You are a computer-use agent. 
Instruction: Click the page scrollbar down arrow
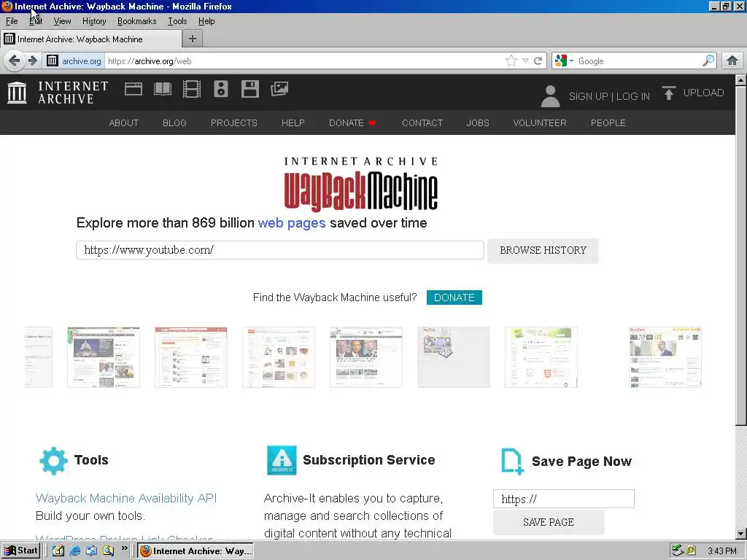[741, 534]
